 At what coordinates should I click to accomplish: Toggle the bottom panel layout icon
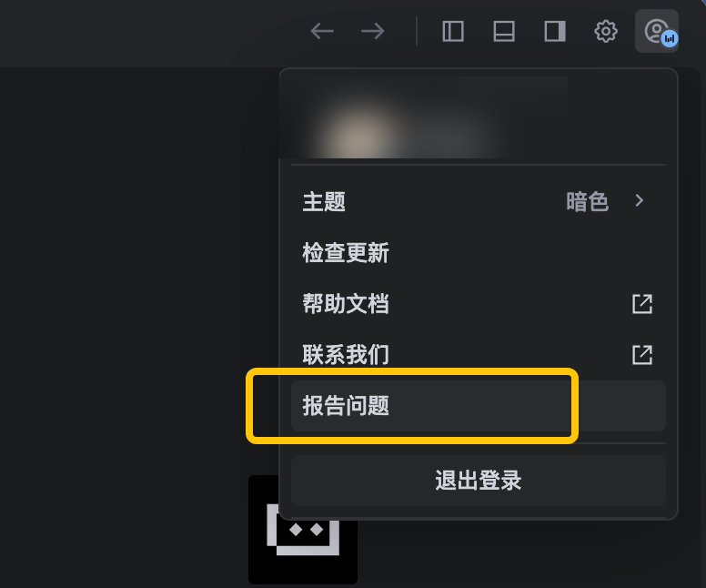[x=504, y=32]
